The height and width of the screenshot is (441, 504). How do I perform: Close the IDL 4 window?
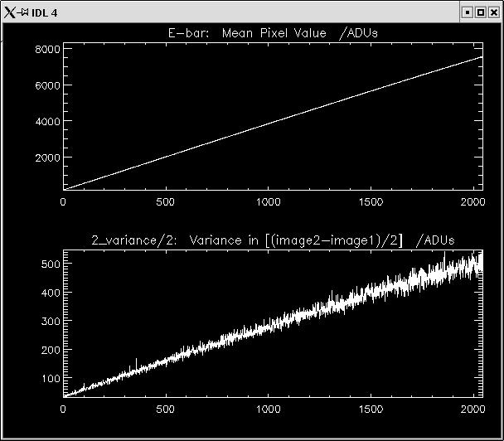493,13
